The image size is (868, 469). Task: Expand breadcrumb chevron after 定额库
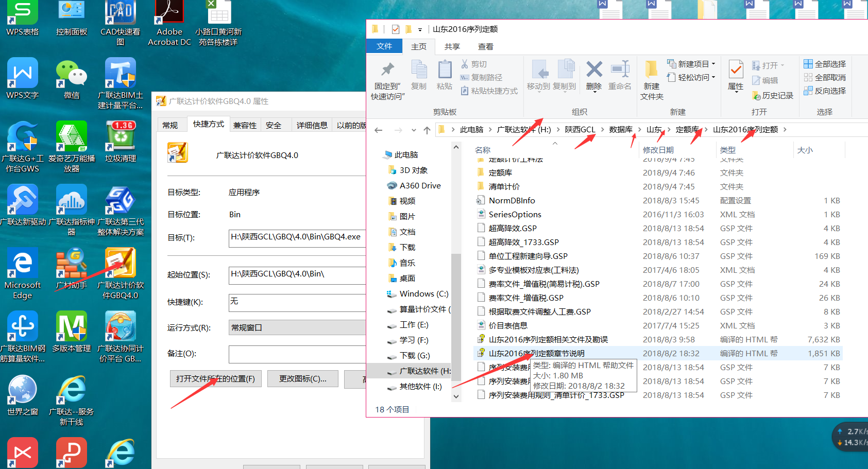pyautogui.click(x=706, y=130)
